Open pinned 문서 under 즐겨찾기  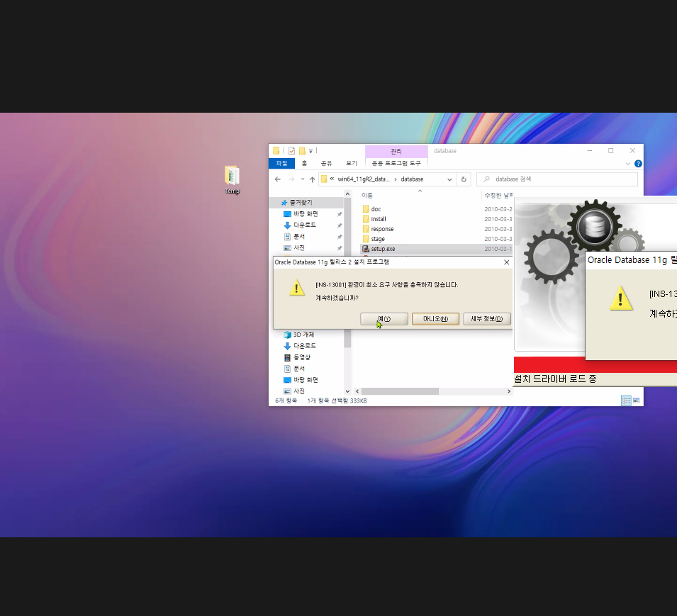[x=299, y=236]
